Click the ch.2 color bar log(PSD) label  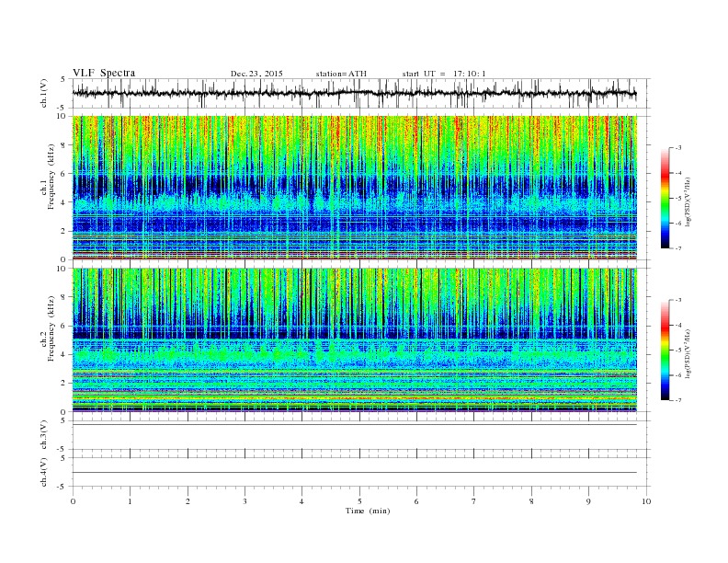coord(688,353)
